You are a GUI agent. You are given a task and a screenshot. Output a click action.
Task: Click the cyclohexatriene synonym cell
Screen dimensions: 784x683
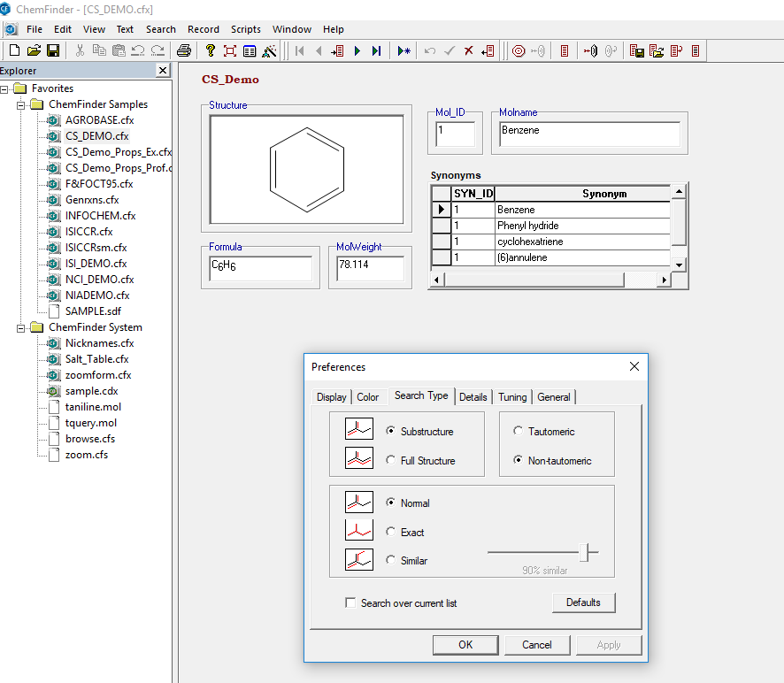point(582,242)
